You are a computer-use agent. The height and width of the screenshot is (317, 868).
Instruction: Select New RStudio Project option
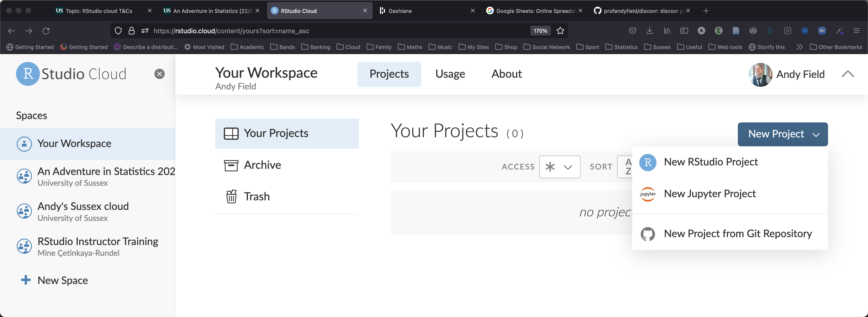(711, 162)
